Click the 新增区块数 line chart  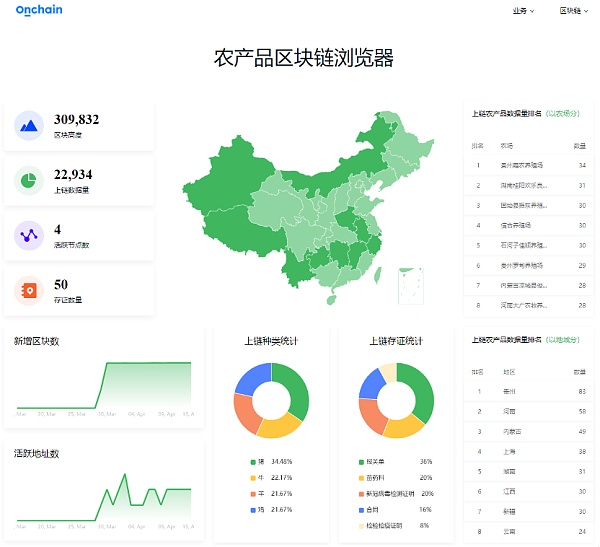[104, 388]
